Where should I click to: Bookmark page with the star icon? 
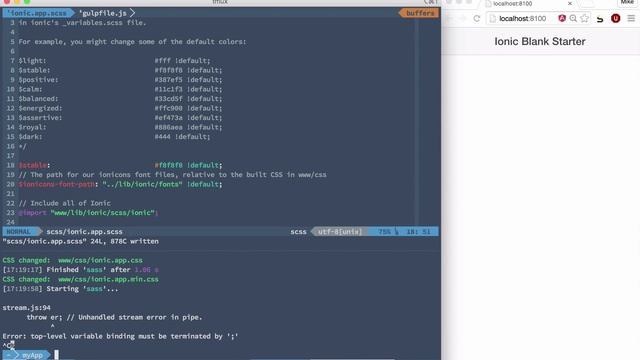[584, 18]
